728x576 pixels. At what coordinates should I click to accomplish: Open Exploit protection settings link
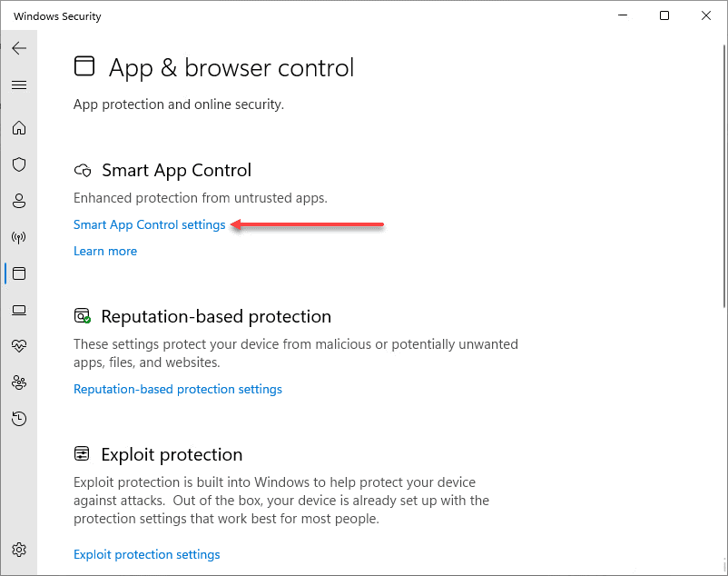point(147,554)
